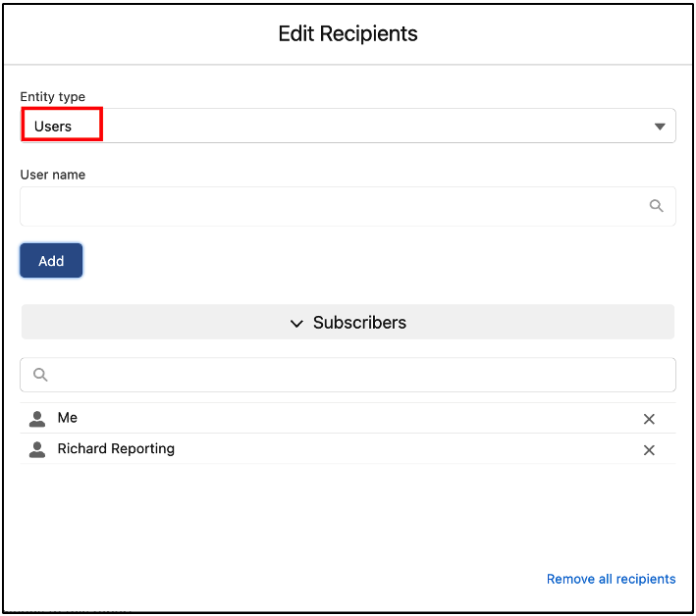The image size is (696, 616).
Task: Click the Entity type field label
Action: (53, 97)
